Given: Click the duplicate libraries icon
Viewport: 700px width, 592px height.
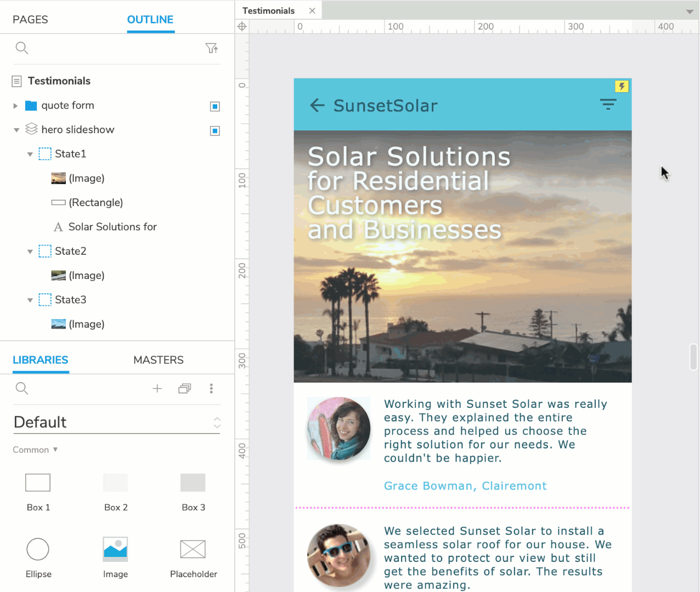Looking at the screenshot, I should pos(184,388).
